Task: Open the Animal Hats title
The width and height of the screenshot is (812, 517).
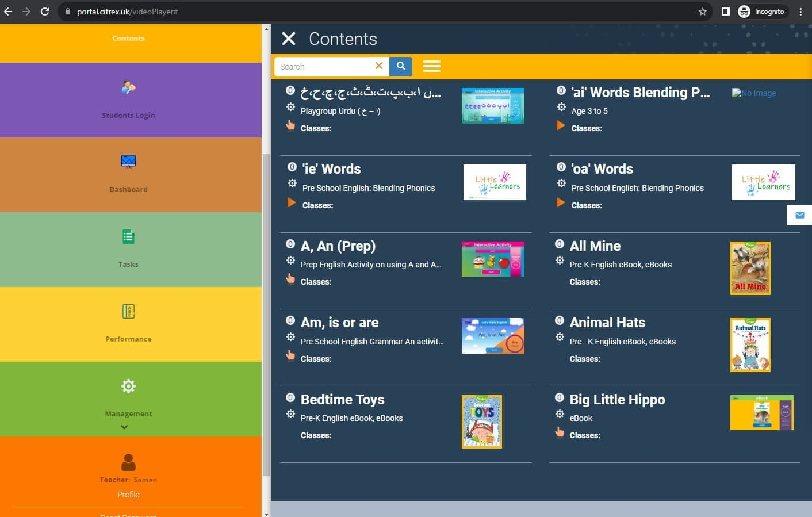Action: [607, 323]
